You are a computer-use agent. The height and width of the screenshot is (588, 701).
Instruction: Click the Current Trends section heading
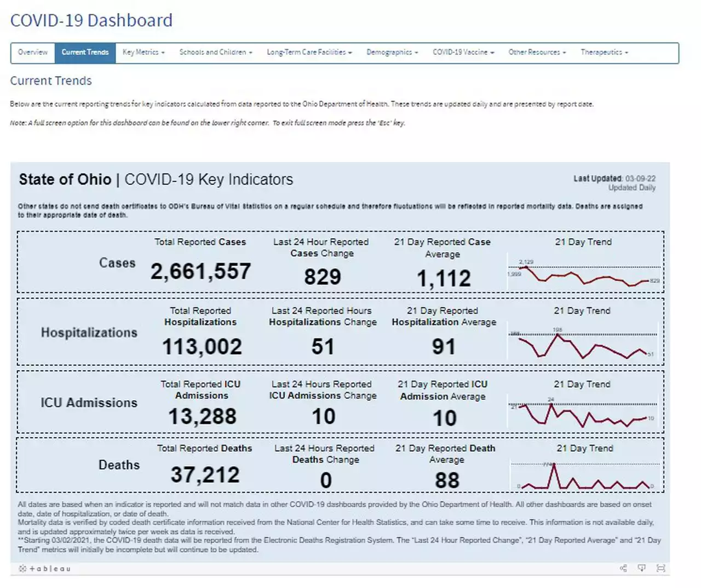[x=51, y=81]
